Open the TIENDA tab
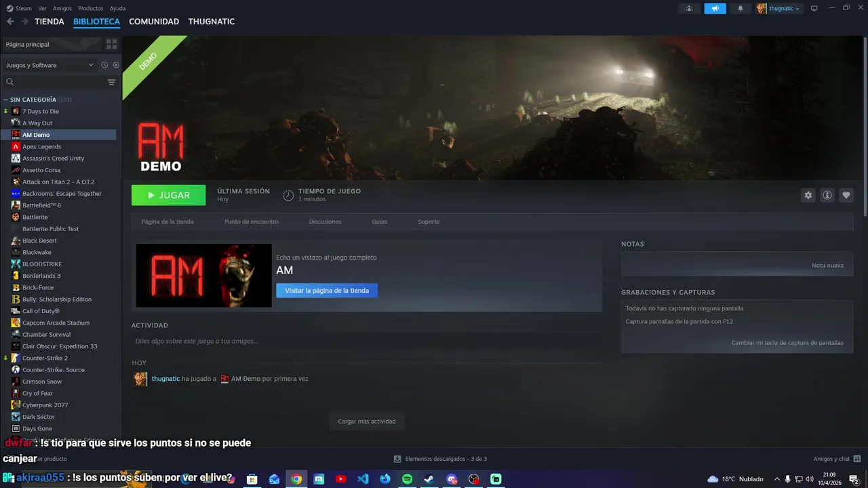The width and height of the screenshot is (868, 488). (x=50, y=22)
